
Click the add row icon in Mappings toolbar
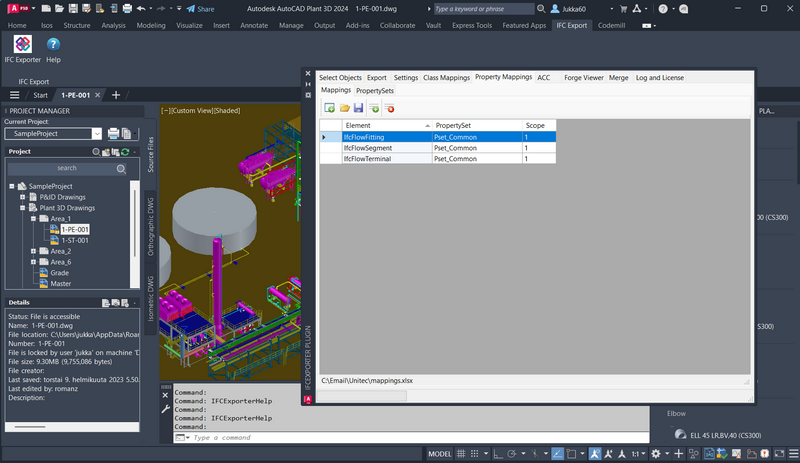pos(374,108)
